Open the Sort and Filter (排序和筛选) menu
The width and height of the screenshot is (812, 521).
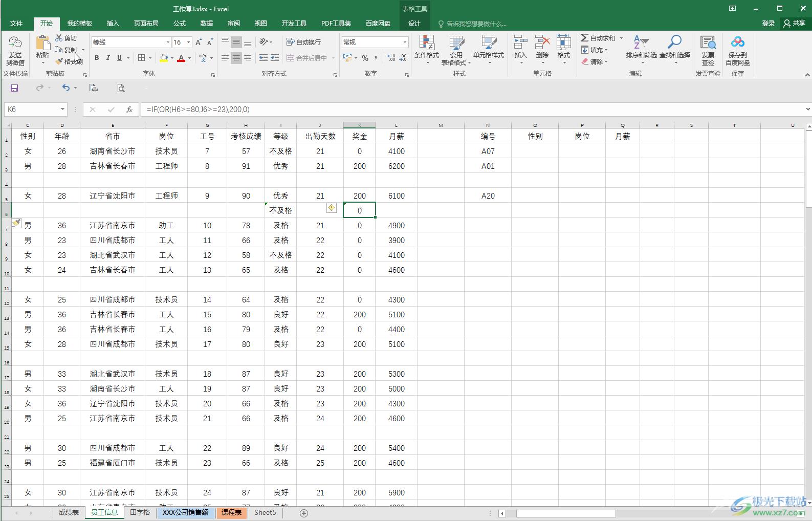click(x=641, y=50)
